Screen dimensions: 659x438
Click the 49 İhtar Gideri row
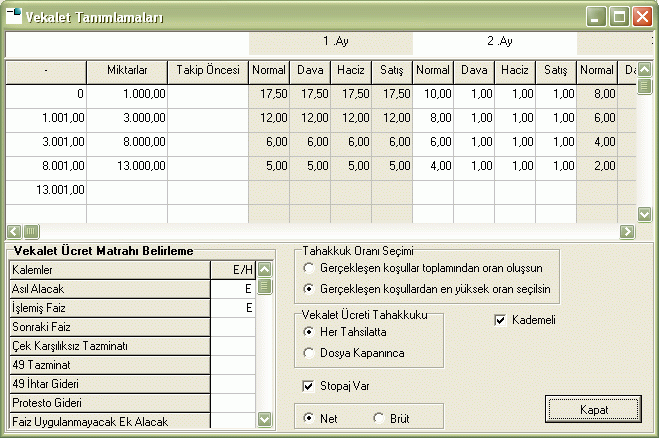[110, 383]
